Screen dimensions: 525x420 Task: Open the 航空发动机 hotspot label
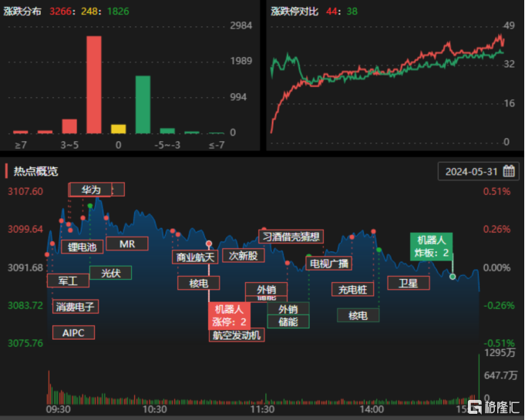[237, 335]
